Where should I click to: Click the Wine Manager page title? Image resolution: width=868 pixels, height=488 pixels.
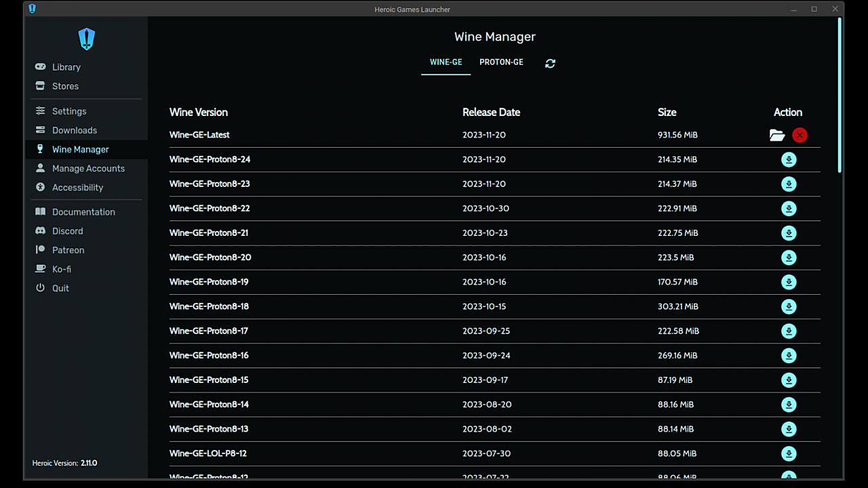click(x=495, y=37)
